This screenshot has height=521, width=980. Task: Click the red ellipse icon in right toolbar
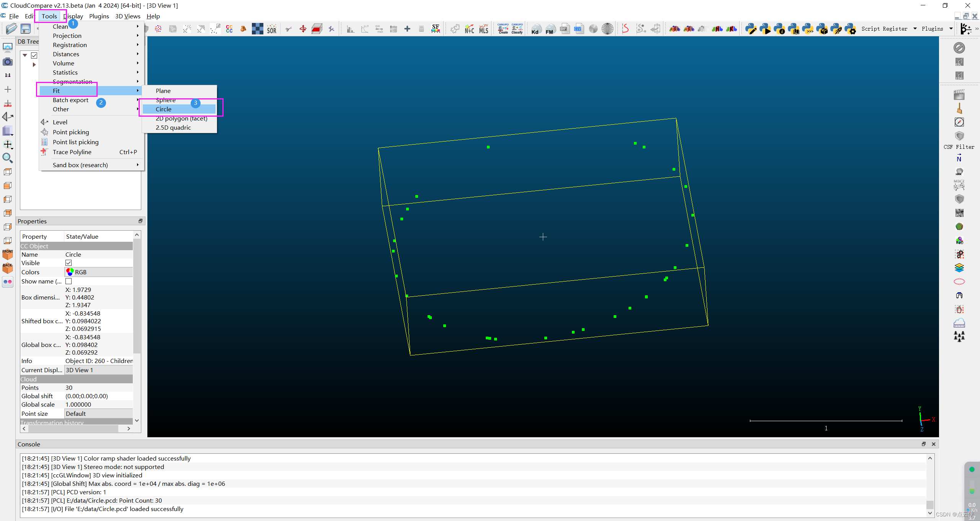[959, 282]
